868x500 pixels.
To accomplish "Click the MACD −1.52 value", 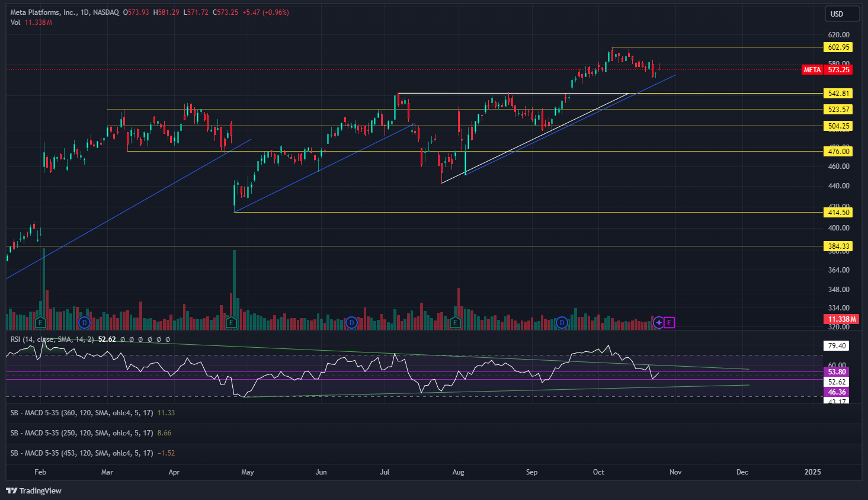I will click(166, 453).
